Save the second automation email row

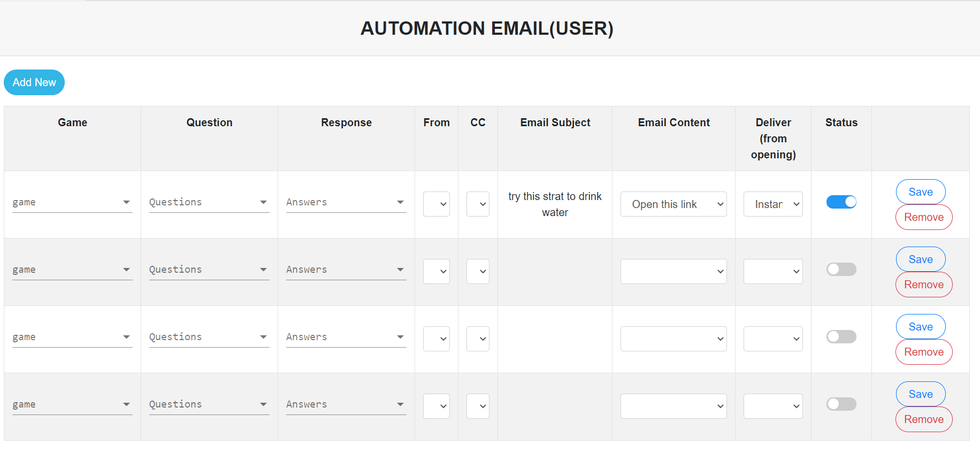click(x=920, y=259)
